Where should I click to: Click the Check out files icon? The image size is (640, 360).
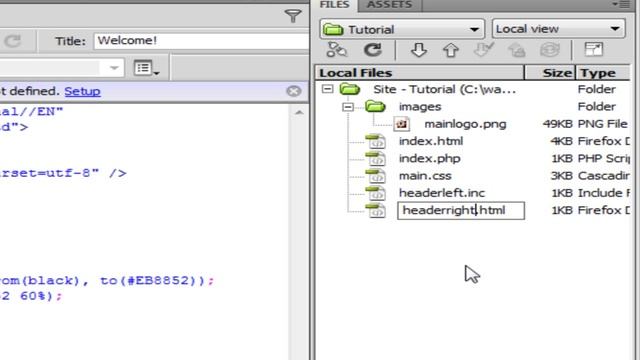point(484,50)
